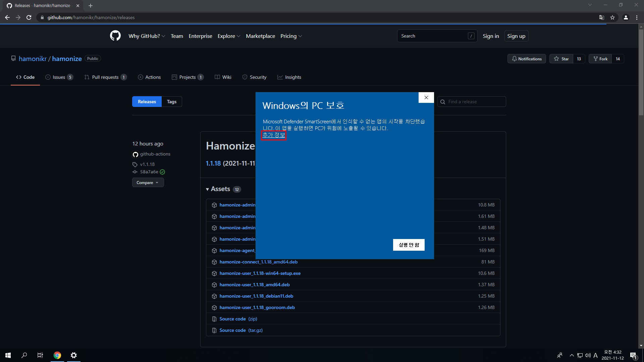Open Settings from the taskbar gear icon

pyautogui.click(x=74, y=355)
